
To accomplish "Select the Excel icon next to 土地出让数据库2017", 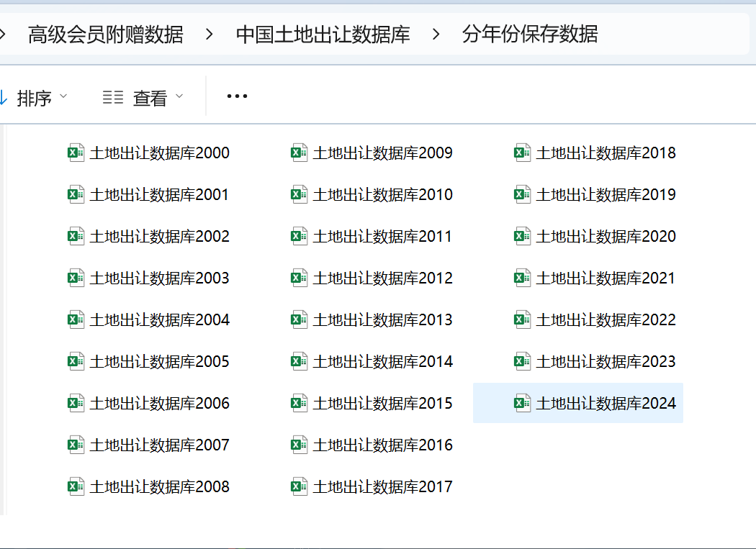I will coord(300,486).
